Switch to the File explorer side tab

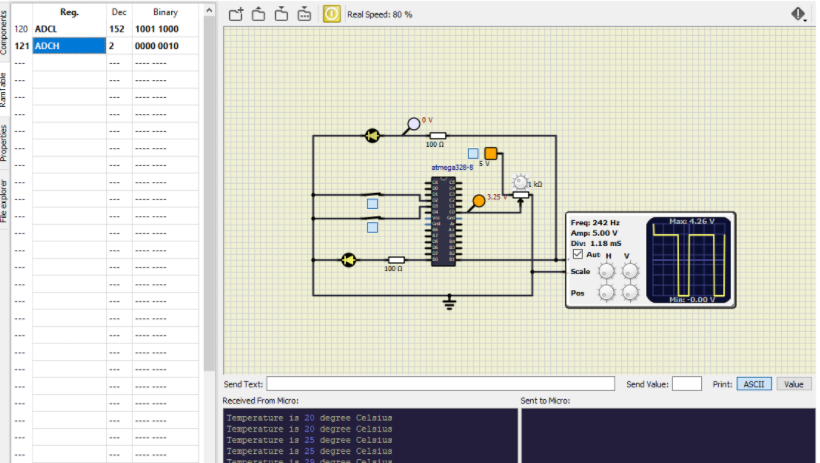pos(4,201)
